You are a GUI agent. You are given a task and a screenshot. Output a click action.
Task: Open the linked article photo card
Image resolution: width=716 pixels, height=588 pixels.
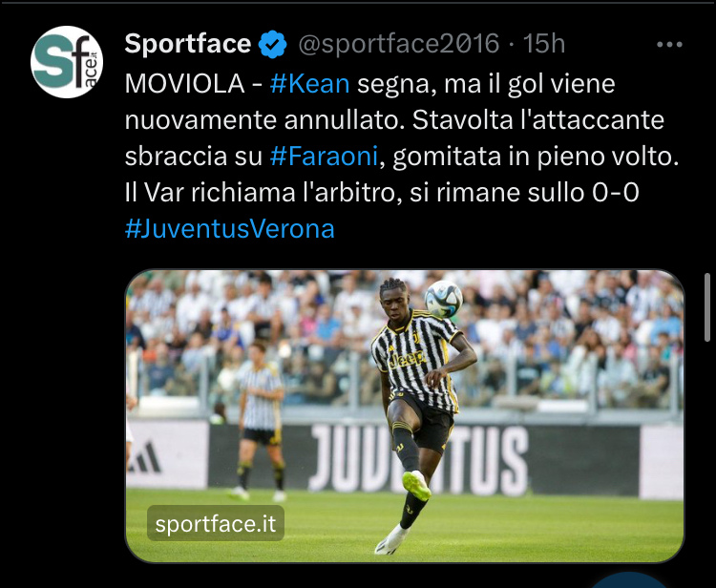click(x=405, y=416)
